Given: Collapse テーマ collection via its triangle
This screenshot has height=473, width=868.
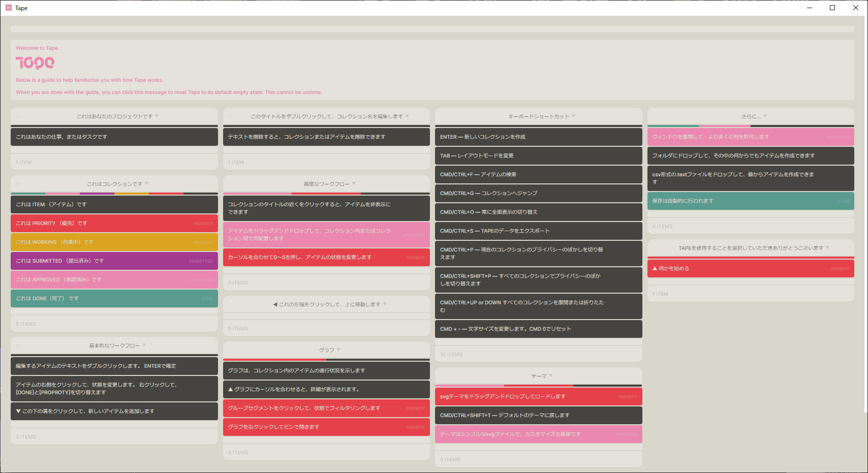Looking at the screenshot, I should [551, 375].
